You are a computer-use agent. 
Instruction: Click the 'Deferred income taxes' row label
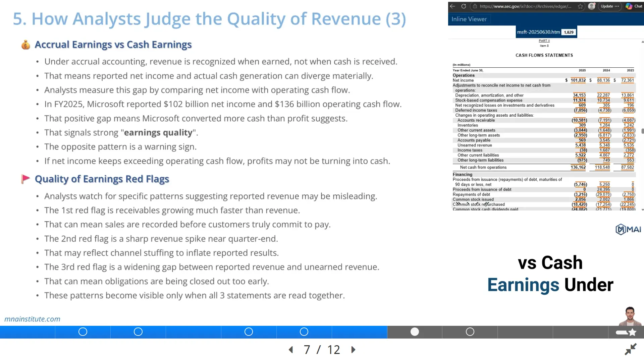[476, 110]
